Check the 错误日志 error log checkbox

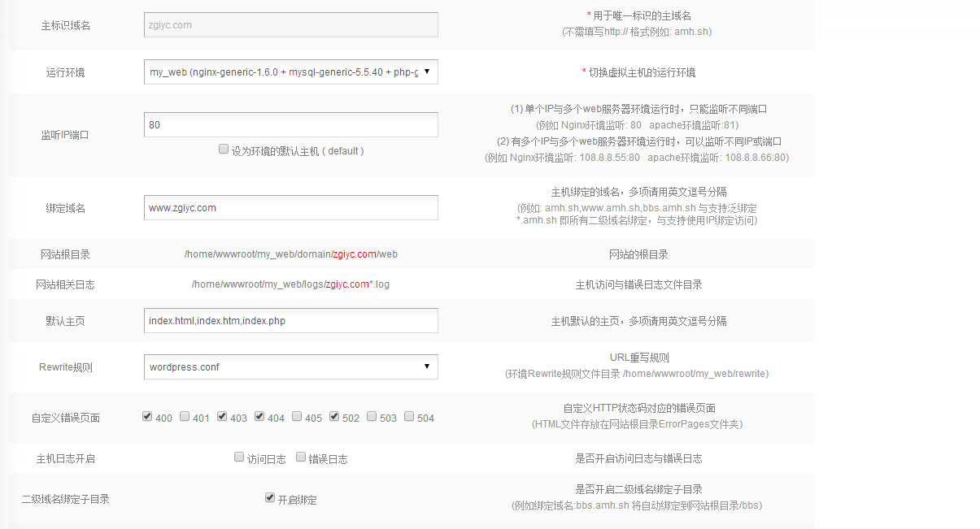(301, 457)
